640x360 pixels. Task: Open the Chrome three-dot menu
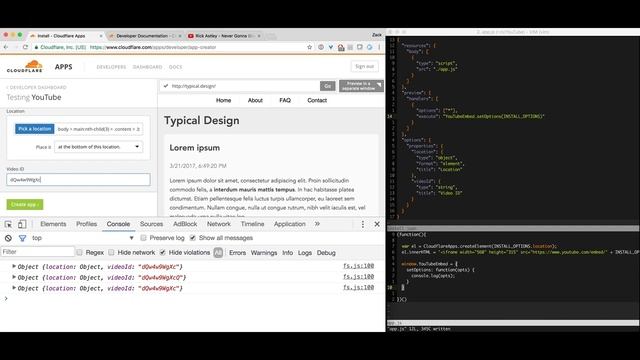coord(379,47)
